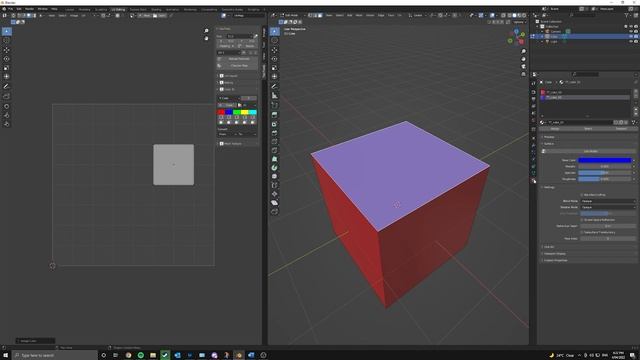Viewport: 640px width, 360px height.
Task: Select the red material slot in list
Action: click(584, 93)
